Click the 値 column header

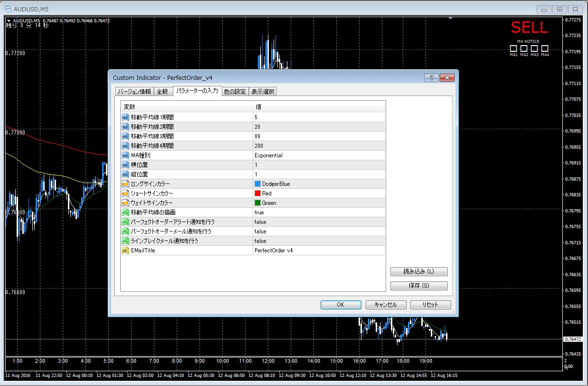319,106
